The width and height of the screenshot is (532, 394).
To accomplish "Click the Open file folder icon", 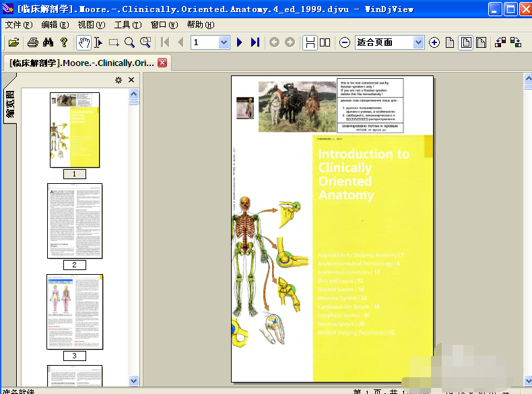I will pos(13,42).
